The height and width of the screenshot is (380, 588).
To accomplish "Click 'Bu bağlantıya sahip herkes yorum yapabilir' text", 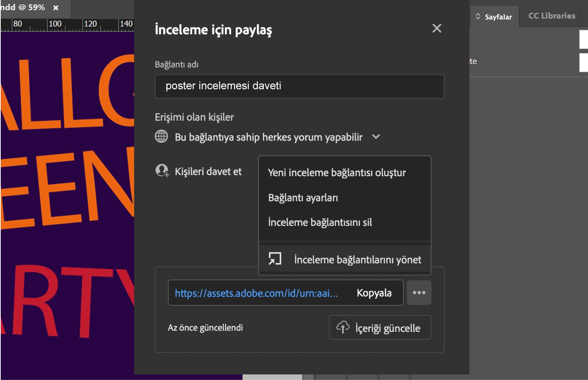I will click(x=269, y=137).
